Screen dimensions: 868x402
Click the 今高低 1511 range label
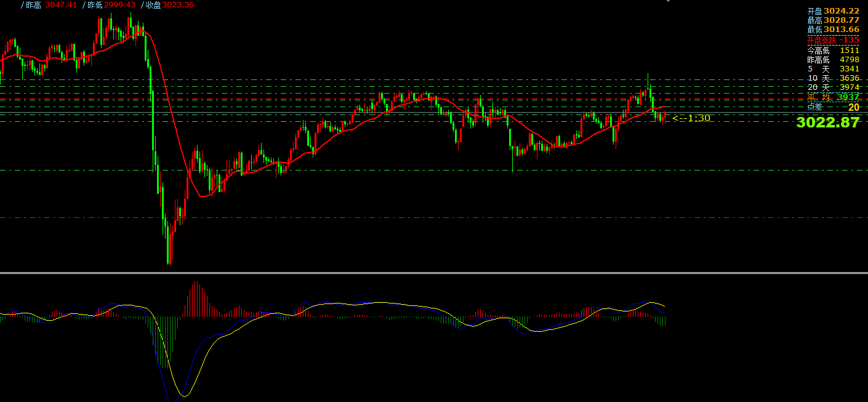(833, 50)
